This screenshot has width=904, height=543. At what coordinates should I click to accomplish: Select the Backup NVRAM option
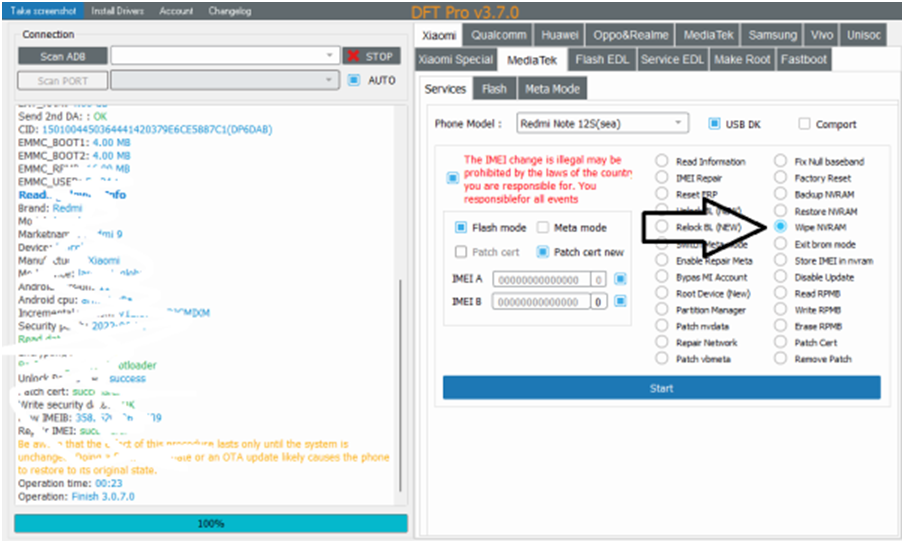pyautogui.click(x=781, y=194)
